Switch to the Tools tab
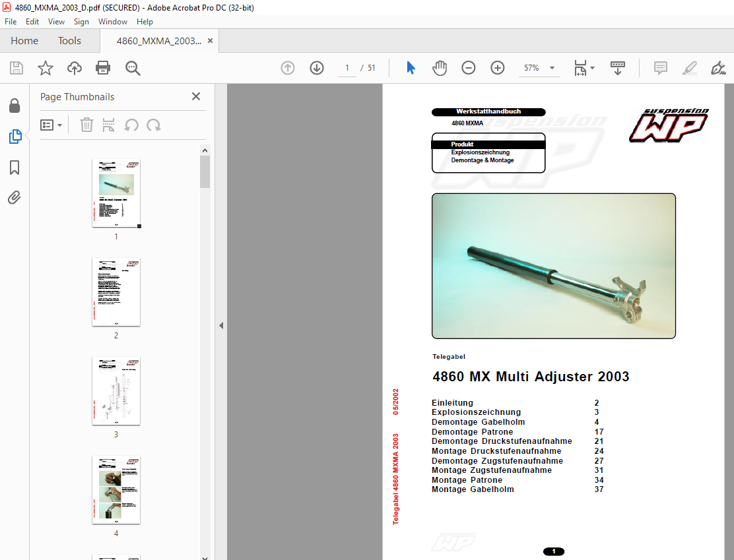This screenshot has width=734, height=560. click(x=69, y=41)
